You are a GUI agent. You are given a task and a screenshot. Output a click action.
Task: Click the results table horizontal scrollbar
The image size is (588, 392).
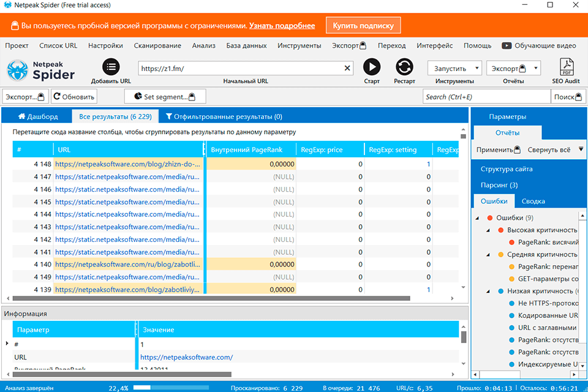pyautogui.click(x=208, y=298)
